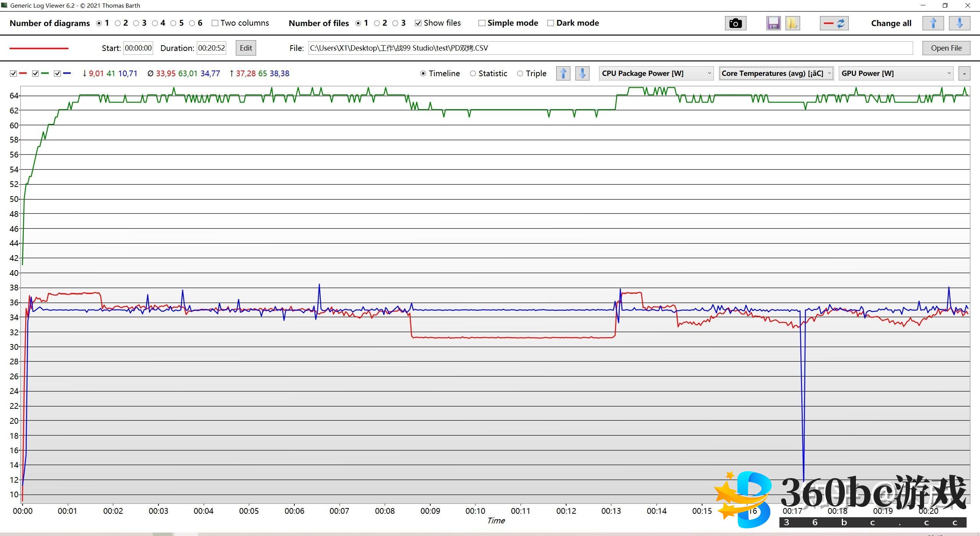Enable the Two columns checkbox
The image size is (980, 536).
coord(215,23)
